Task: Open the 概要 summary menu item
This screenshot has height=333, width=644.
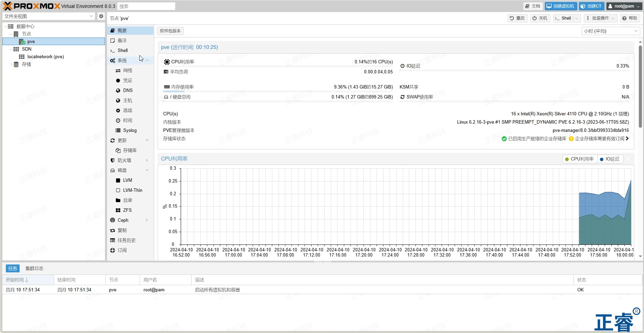Action: pyautogui.click(x=130, y=31)
